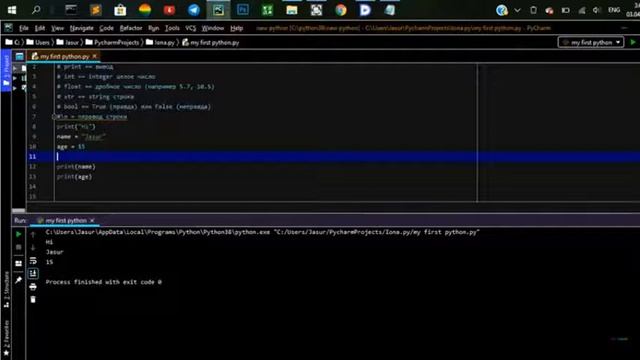Image resolution: width=640 pixels, height=360 pixels.
Task: Click the print(name) code line
Action: [x=76, y=167]
